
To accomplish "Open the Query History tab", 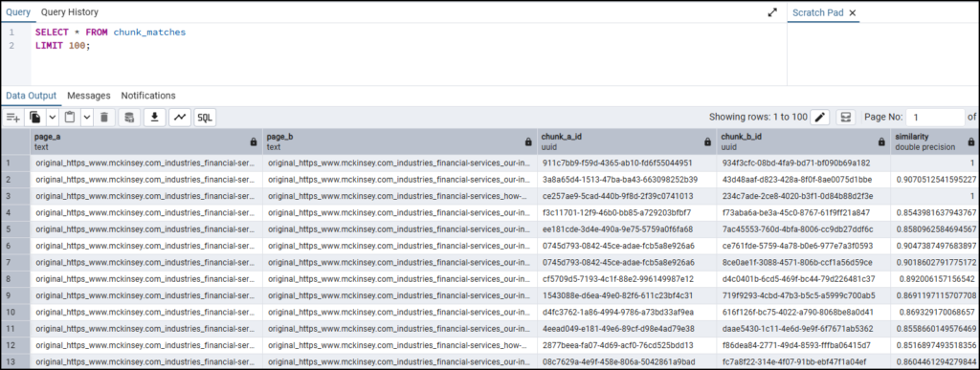I will click(69, 11).
